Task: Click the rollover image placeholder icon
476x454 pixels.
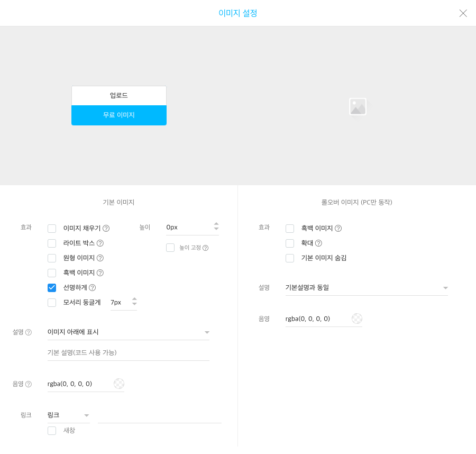Action: (358, 106)
